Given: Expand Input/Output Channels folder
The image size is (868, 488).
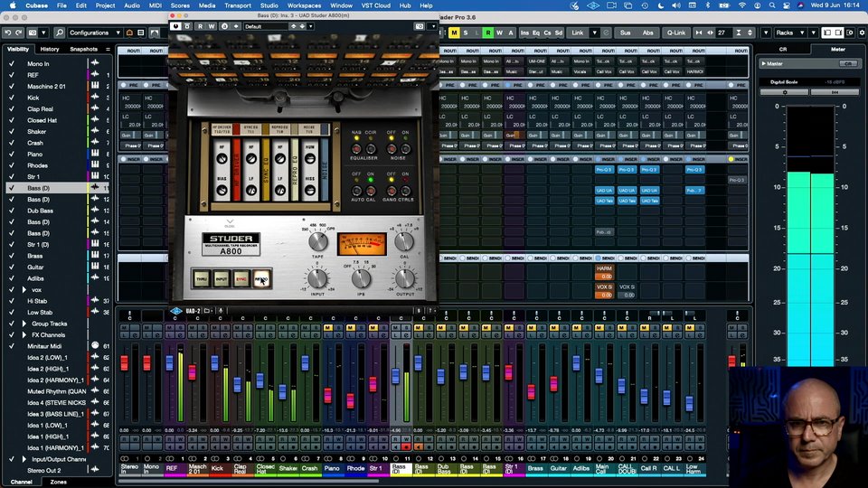Looking at the screenshot, I should click(x=24, y=459).
